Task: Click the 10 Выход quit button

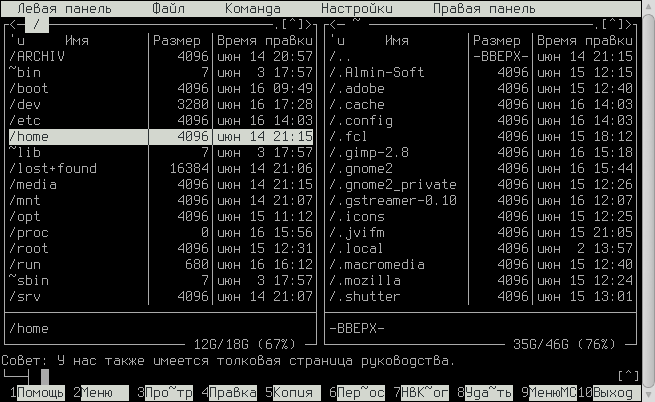Action: coord(609,393)
